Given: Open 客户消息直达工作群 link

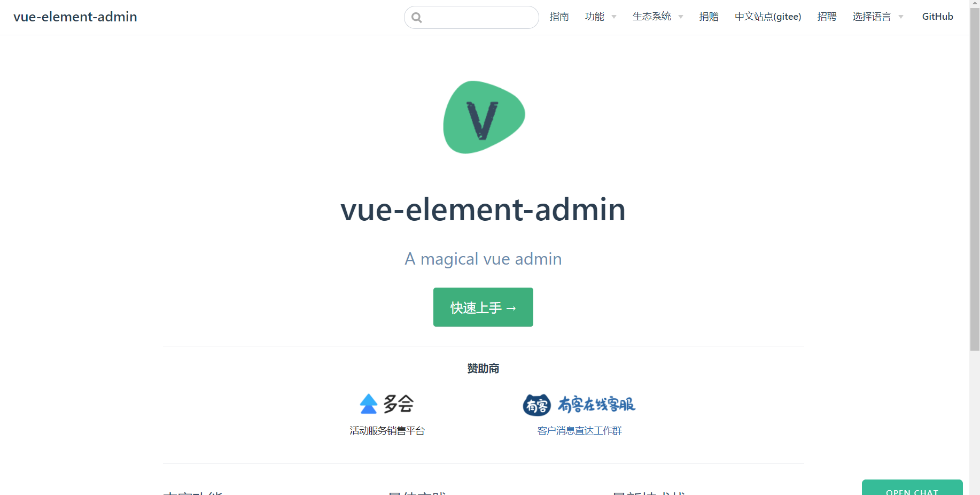Looking at the screenshot, I should pos(579,431).
